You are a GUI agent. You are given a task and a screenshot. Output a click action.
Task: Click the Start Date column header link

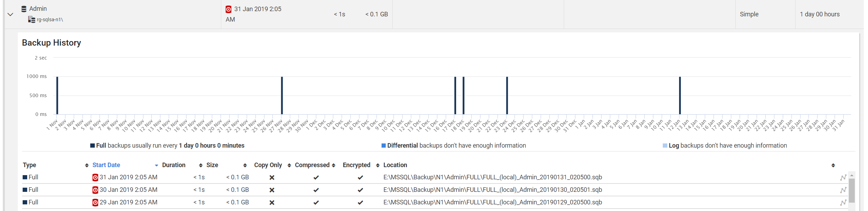coord(106,165)
